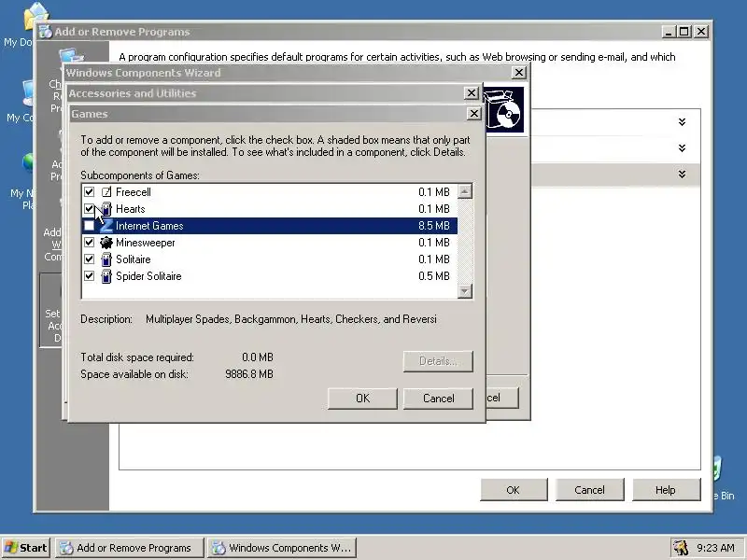Click the Add or Remove Programs title icon

point(45,32)
